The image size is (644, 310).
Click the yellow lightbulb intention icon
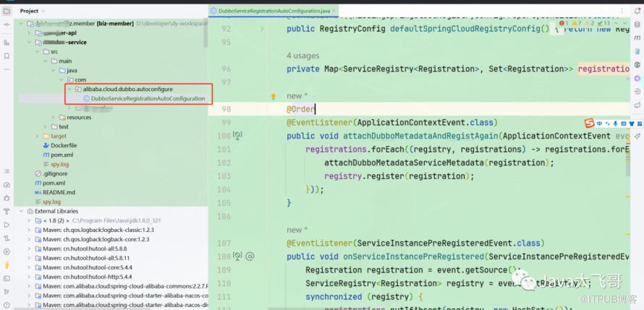[274, 96]
